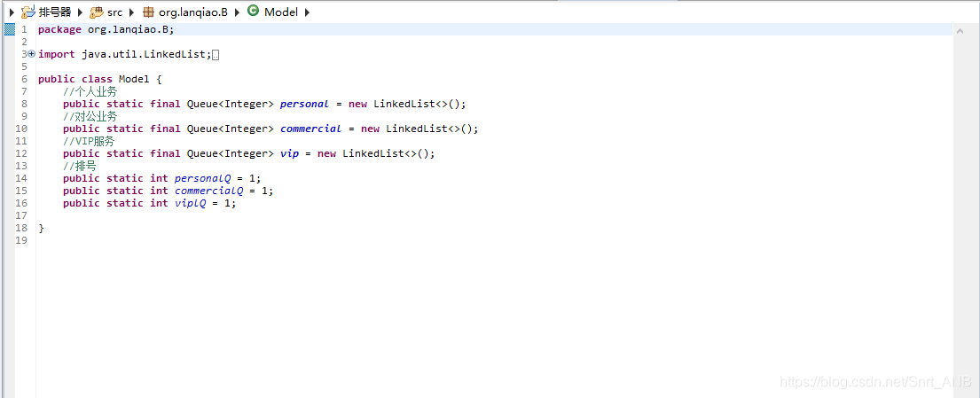The height and width of the screenshot is (398, 980).
Task: Click line number 12 in the gutter
Action: point(22,153)
